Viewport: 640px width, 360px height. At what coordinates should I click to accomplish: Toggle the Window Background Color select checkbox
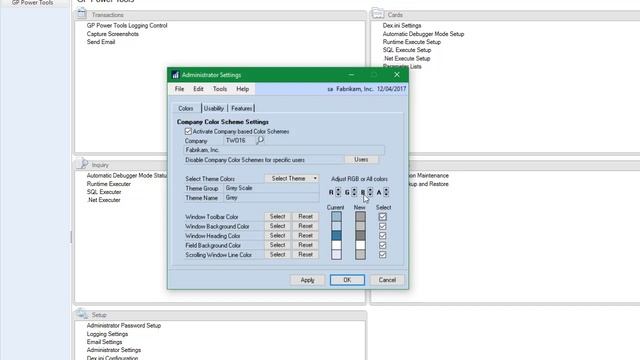click(382, 226)
